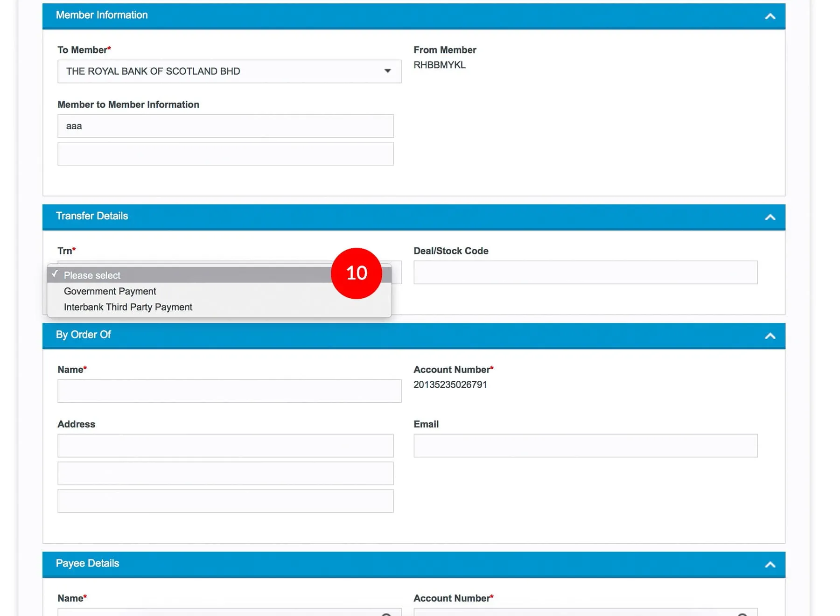This screenshot has height=616, width=840.
Task: Click the account number 20135235026791
Action: (450, 385)
